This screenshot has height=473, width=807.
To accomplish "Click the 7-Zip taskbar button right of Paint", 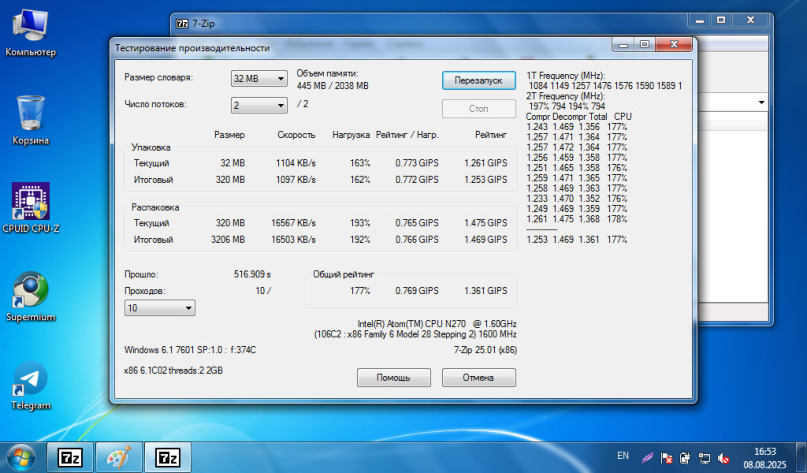I will 167,458.
